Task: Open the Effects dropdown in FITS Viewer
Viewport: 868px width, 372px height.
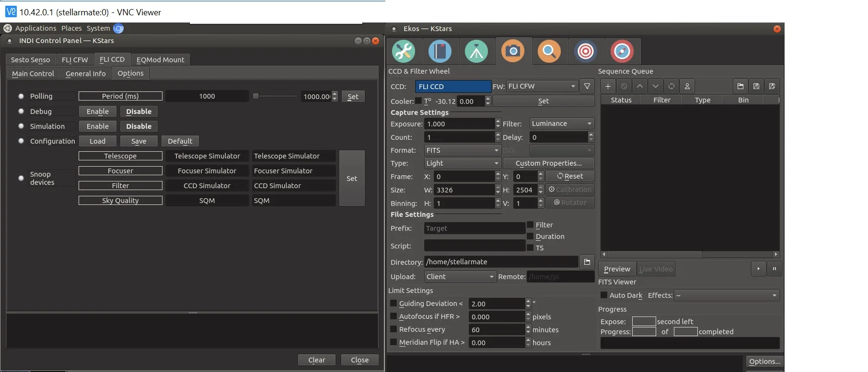Action: pos(727,295)
